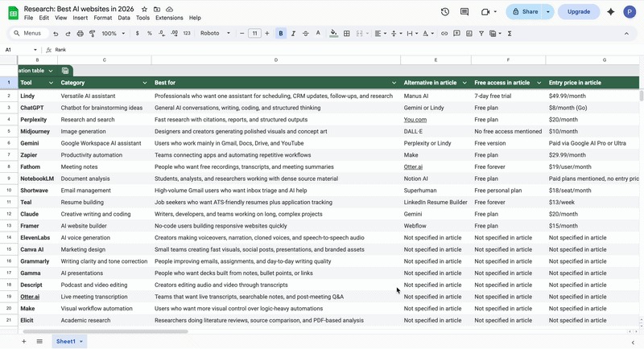Open the Roboto font dropdown
Viewport: 644px width, 349px height.
tap(215, 34)
